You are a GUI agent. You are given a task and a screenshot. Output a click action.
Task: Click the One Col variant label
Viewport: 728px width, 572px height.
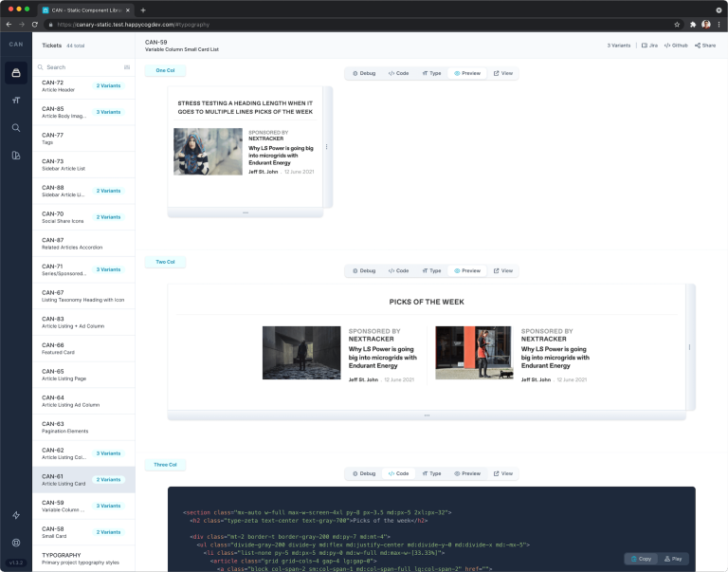point(165,70)
